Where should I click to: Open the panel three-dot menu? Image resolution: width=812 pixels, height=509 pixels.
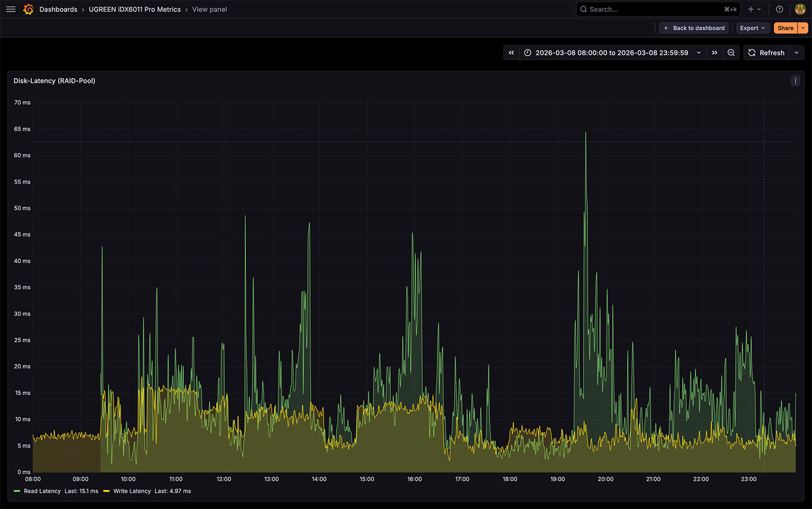click(x=795, y=81)
